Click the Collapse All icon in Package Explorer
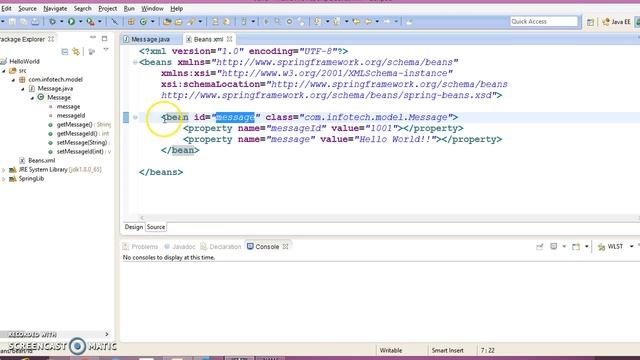Screen dimensions: 640x360 pos(64,51)
